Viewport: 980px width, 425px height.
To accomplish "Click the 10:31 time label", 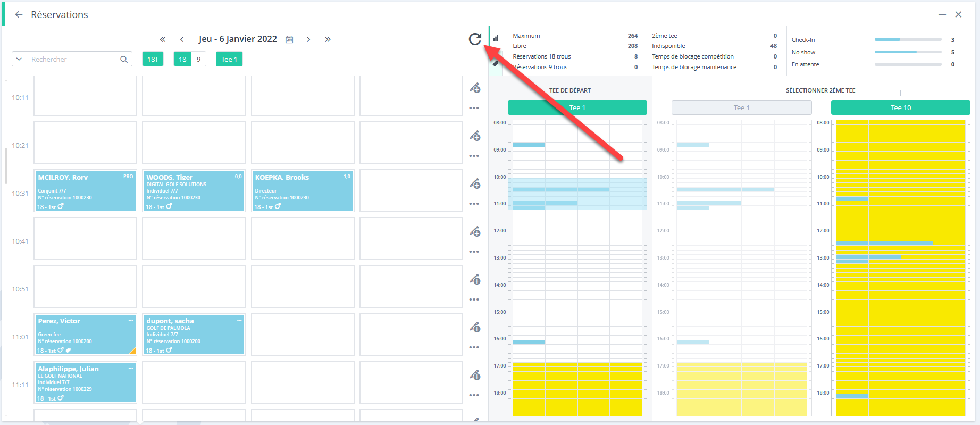I will [x=20, y=193].
